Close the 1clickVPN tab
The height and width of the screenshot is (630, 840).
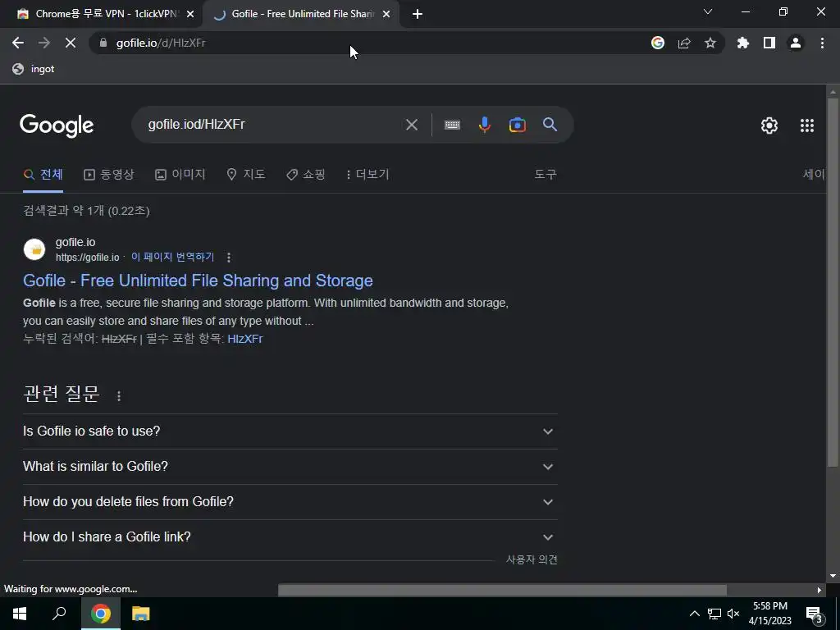pyautogui.click(x=190, y=14)
